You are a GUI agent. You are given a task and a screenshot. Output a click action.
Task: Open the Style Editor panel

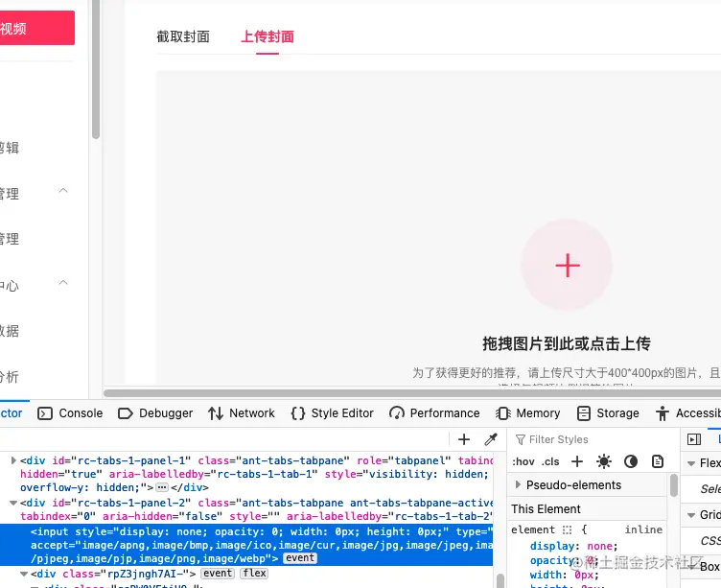[332, 413]
